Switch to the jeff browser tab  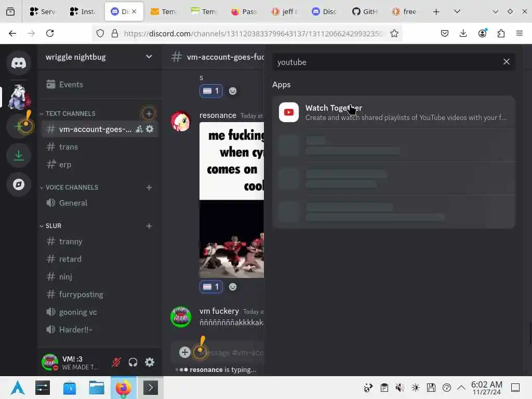tap(285, 11)
